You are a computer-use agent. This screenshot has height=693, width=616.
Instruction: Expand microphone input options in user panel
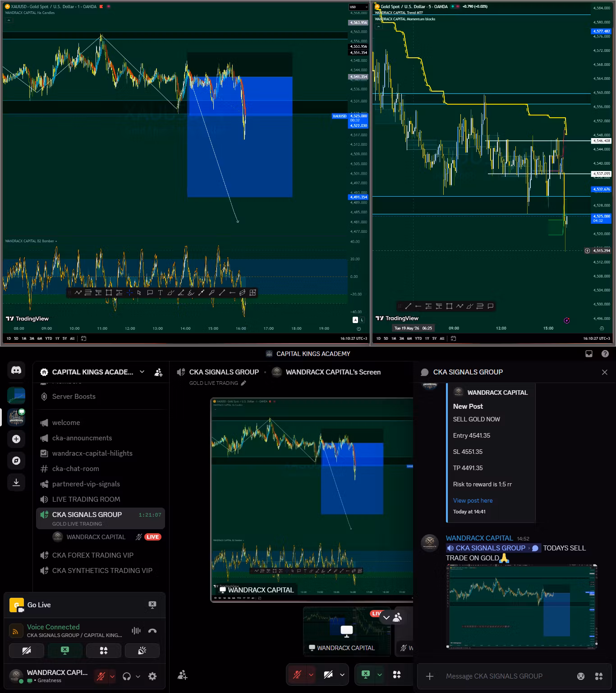coord(112,676)
